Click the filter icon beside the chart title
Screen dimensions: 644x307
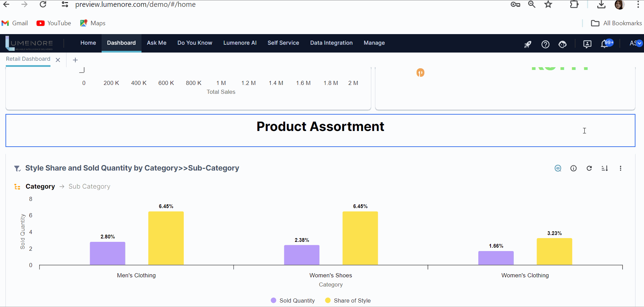coord(17,169)
